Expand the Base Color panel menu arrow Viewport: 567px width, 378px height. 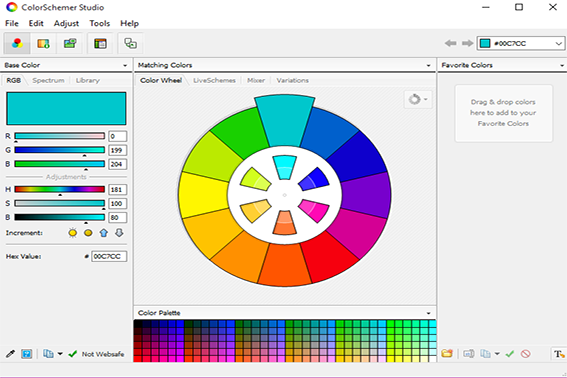coord(125,65)
